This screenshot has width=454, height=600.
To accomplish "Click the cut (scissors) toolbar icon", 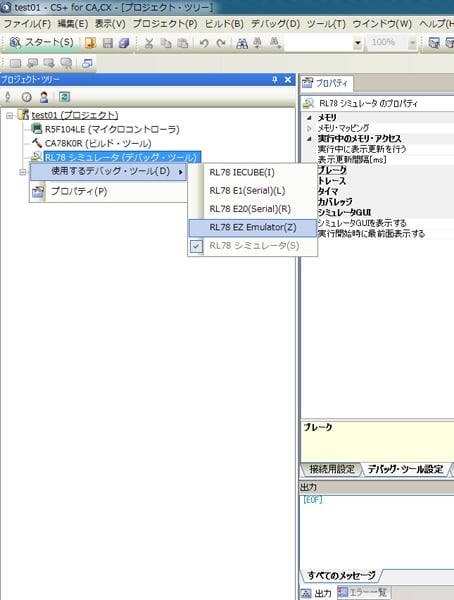I will click(x=149, y=43).
